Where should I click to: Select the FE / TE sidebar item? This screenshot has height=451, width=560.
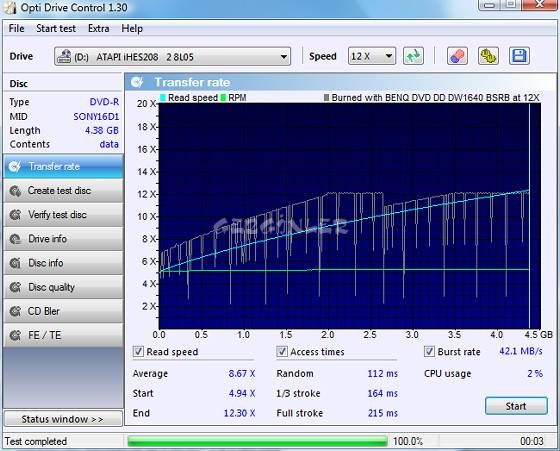coord(63,335)
